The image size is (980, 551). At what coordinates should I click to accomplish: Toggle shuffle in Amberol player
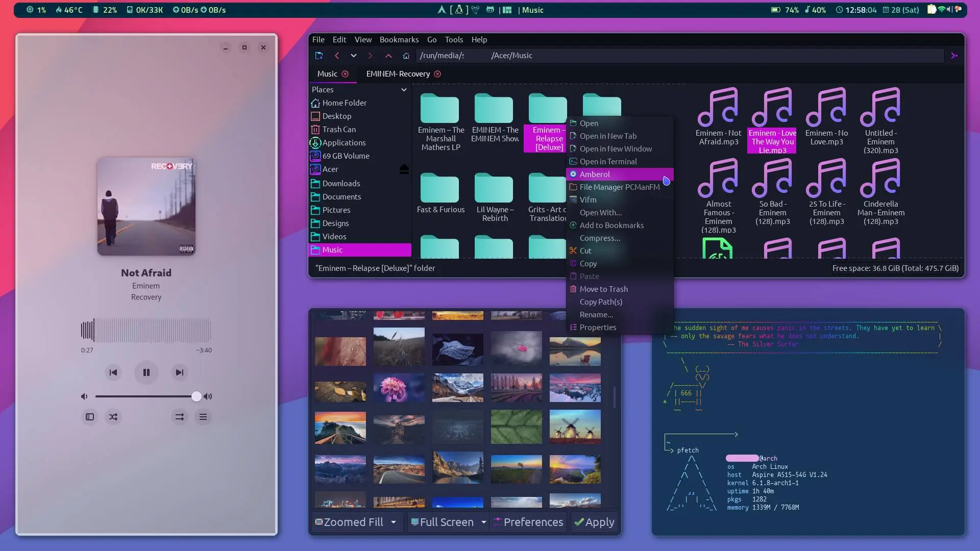(113, 417)
